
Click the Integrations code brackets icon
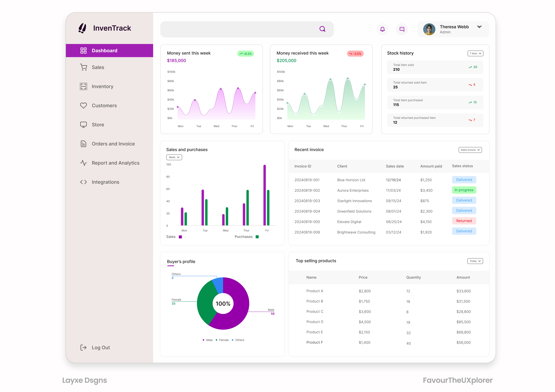pos(83,182)
